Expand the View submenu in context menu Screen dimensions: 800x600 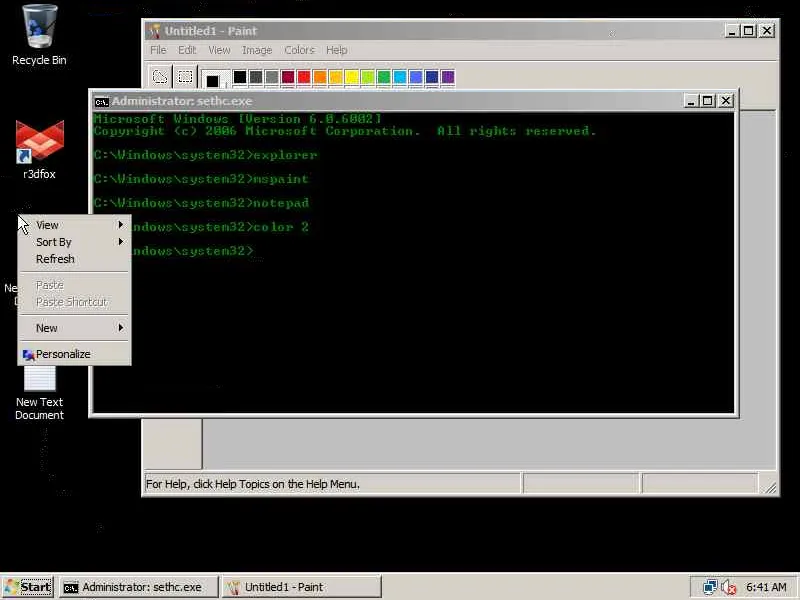pos(74,225)
